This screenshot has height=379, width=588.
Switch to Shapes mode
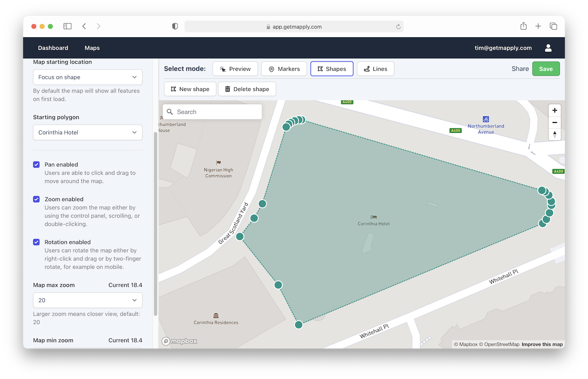(x=332, y=69)
